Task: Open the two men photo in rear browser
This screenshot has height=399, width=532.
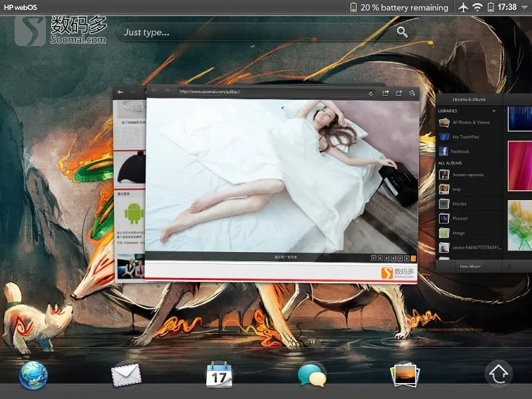Action: 131,267
